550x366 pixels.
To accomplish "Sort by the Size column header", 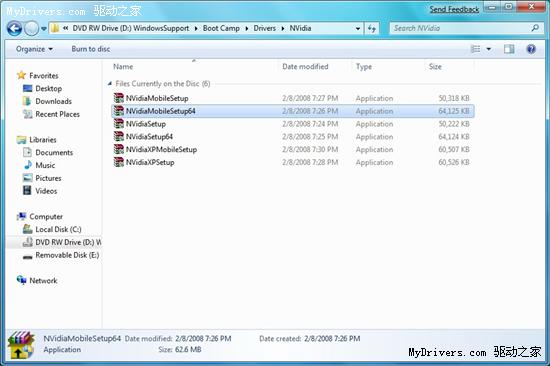I will pyautogui.click(x=435, y=67).
